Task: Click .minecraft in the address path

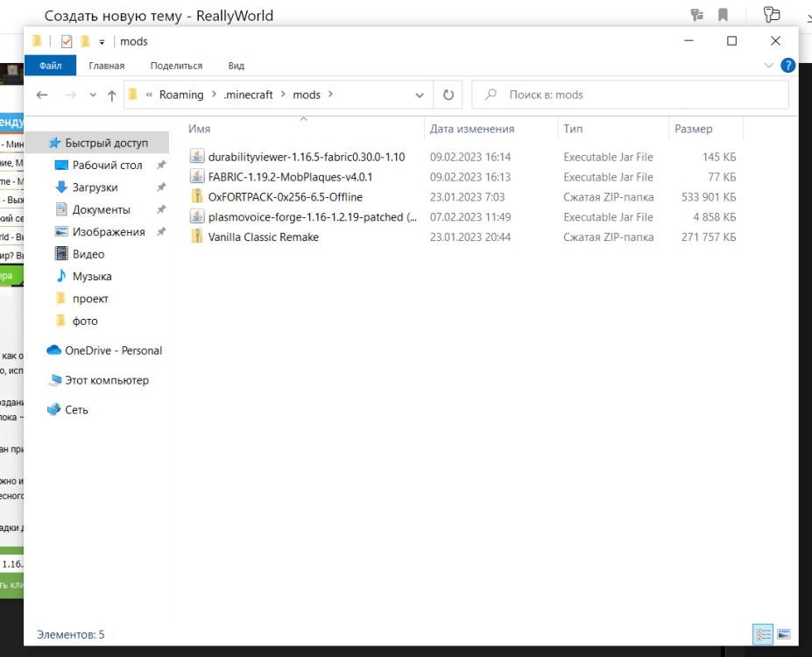Action: [248, 95]
